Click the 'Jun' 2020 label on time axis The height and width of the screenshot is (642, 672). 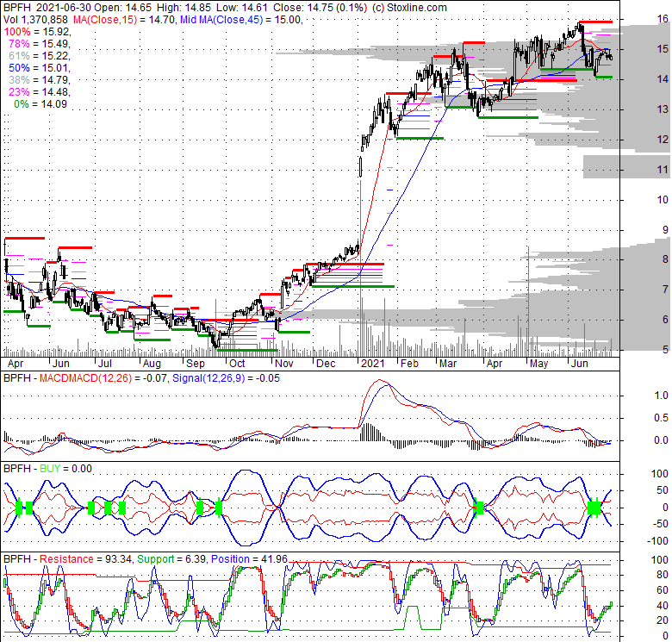pyautogui.click(x=61, y=364)
